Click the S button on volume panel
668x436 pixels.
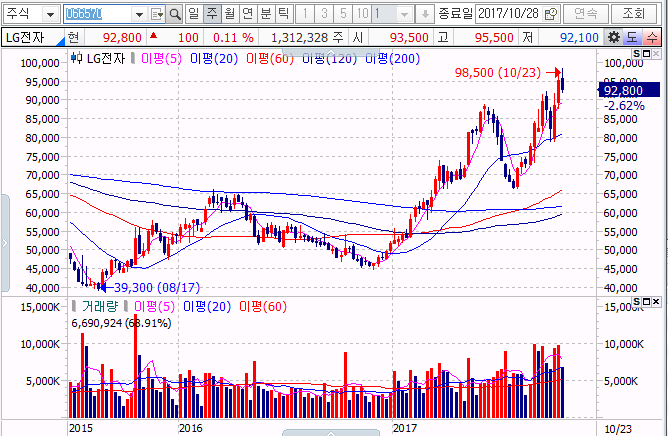pos(636,302)
